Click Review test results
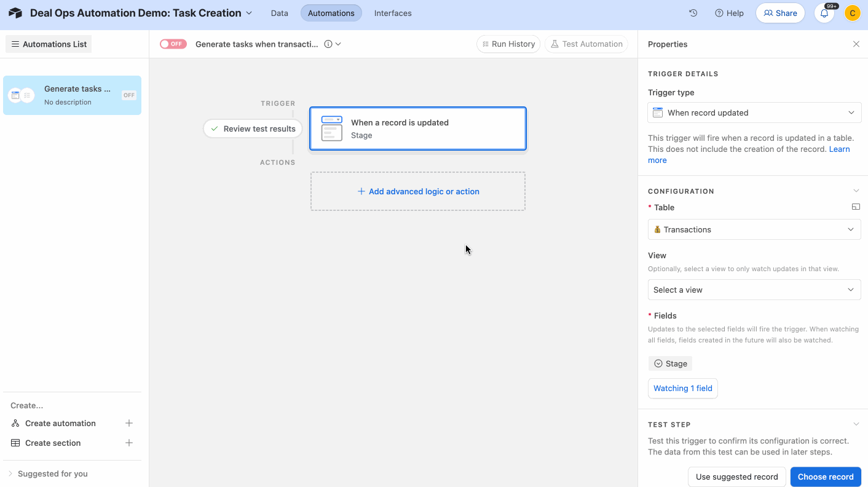Image resolution: width=868 pixels, height=487 pixels. 253,129
